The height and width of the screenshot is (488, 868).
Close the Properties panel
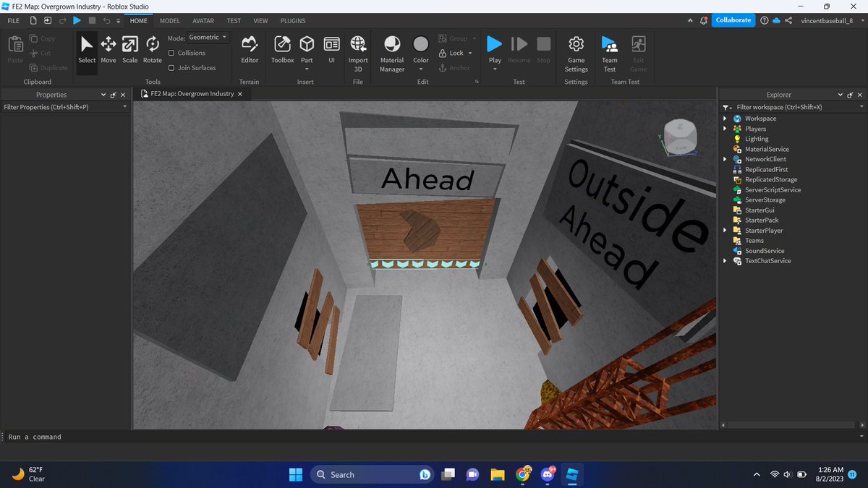click(123, 95)
